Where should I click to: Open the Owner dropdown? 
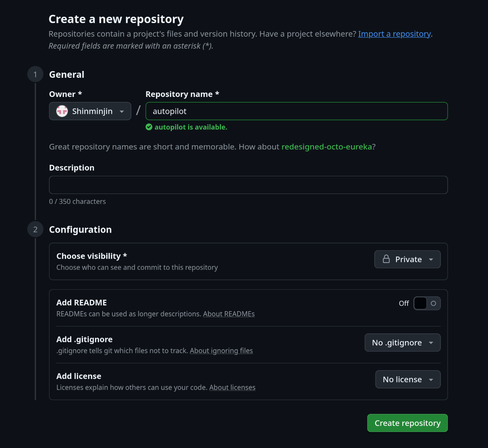click(x=90, y=111)
